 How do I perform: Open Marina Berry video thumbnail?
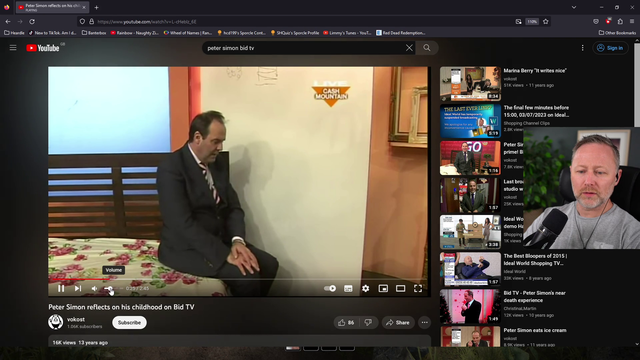pos(470,84)
